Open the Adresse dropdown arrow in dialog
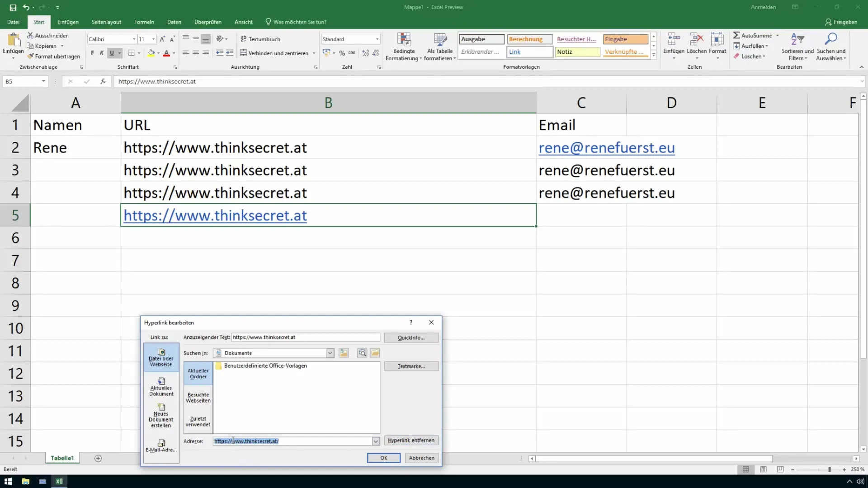The height and width of the screenshot is (488, 868). 376,441
